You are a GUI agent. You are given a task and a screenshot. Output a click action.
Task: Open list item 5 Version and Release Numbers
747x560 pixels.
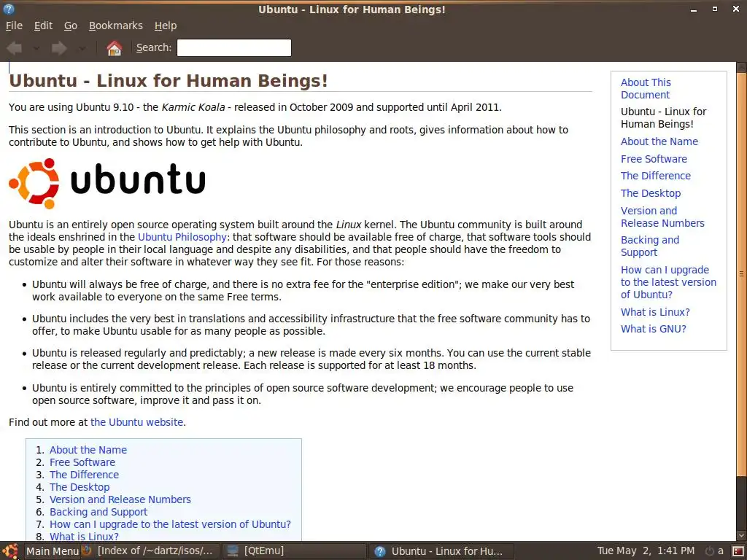point(120,499)
